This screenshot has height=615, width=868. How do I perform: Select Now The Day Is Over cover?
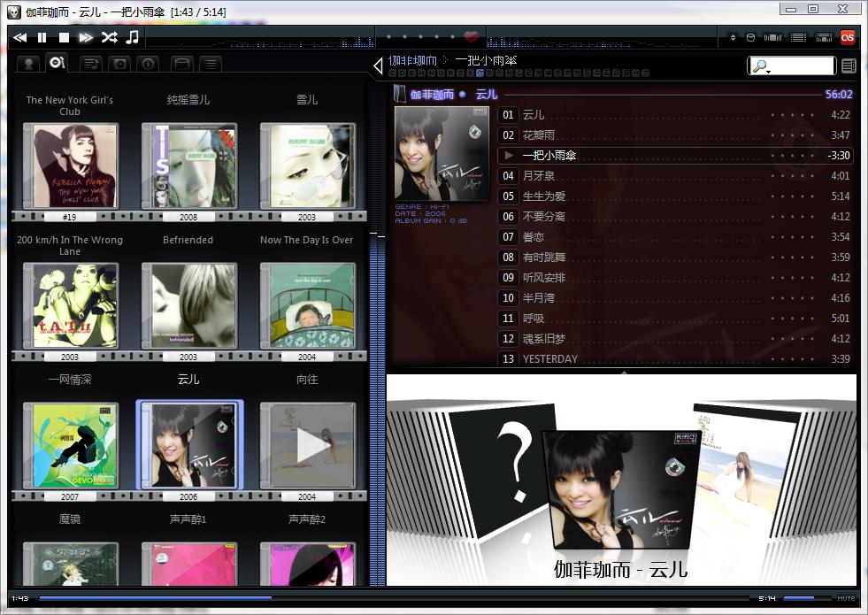[308, 305]
